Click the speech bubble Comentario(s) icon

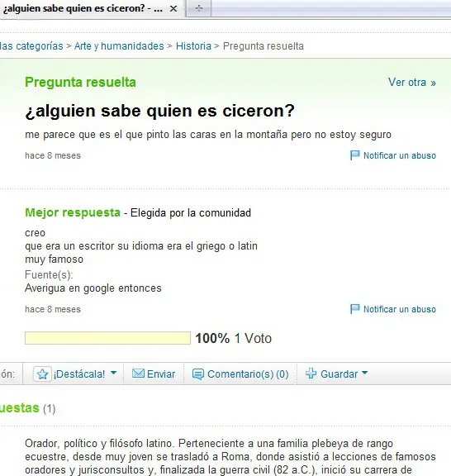[198, 374]
